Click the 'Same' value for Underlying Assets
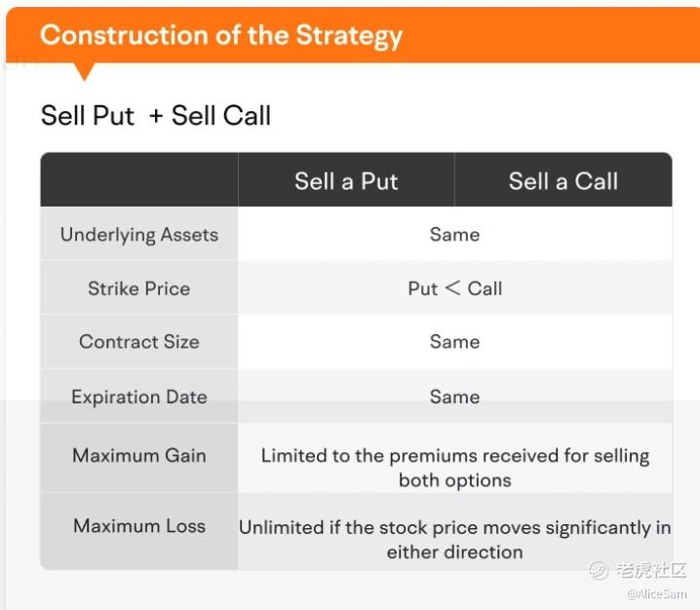Screen dimensions: 700x610 (x=455, y=235)
